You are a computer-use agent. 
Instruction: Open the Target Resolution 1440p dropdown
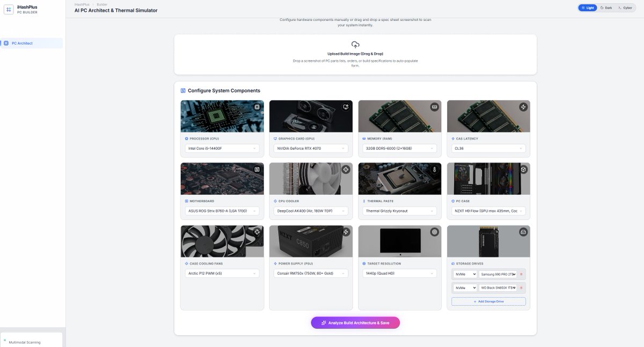399,273
